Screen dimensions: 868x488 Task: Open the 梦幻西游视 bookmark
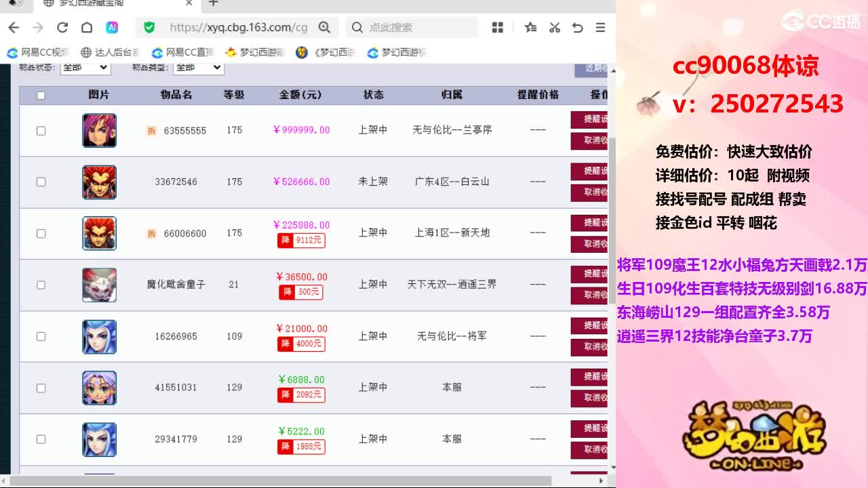click(x=397, y=52)
